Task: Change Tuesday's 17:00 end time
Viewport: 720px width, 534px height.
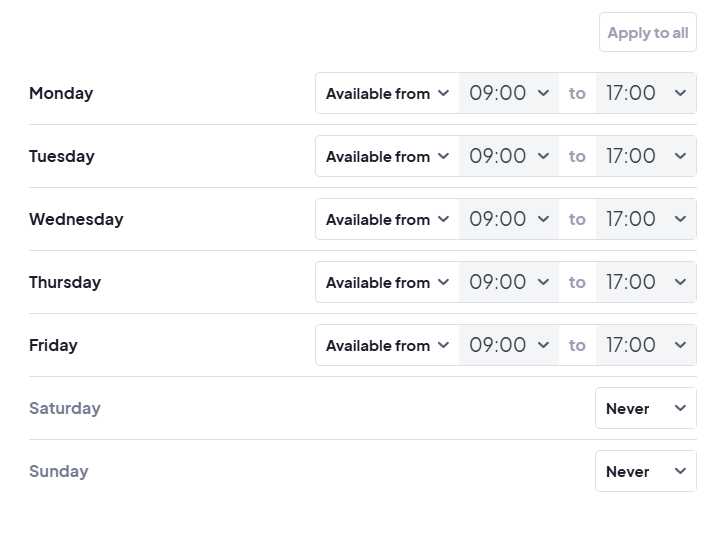Action: [x=646, y=157]
